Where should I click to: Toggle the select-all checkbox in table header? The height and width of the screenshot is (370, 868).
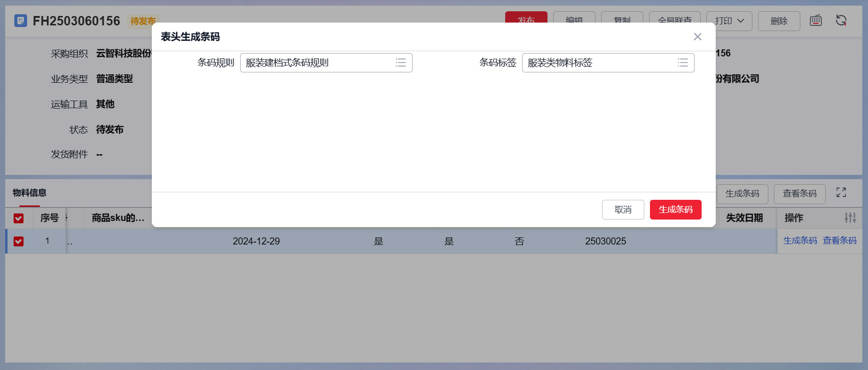pos(19,218)
